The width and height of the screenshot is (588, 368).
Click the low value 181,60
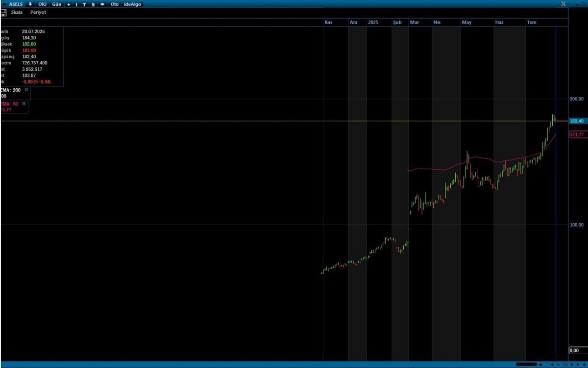click(x=29, y=51)
